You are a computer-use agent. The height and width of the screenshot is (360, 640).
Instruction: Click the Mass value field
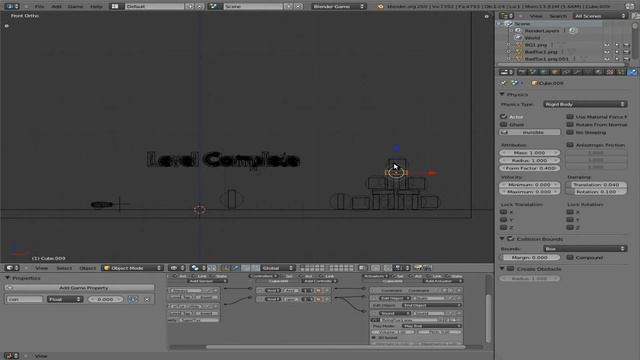(529, 152)
